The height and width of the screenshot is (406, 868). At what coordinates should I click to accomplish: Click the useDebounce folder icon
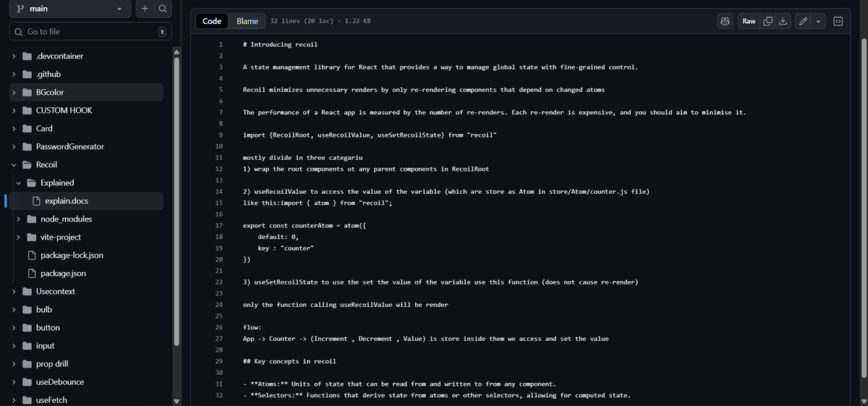27,382
